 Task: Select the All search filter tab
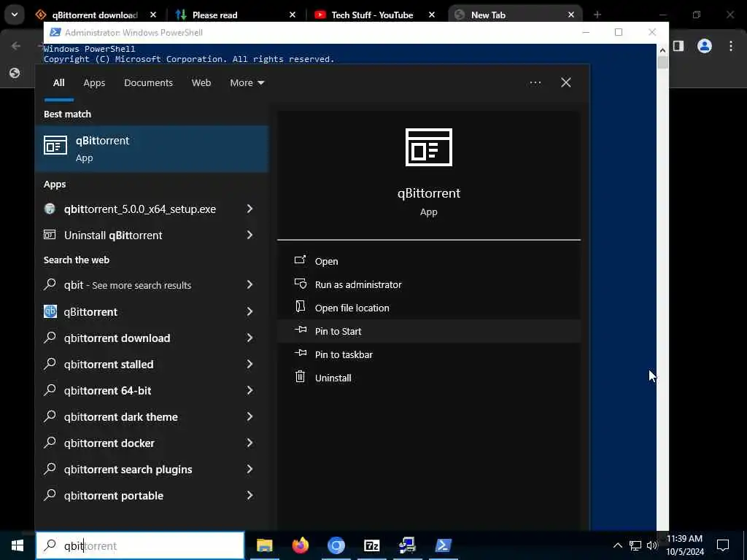(x=58, y=83)
